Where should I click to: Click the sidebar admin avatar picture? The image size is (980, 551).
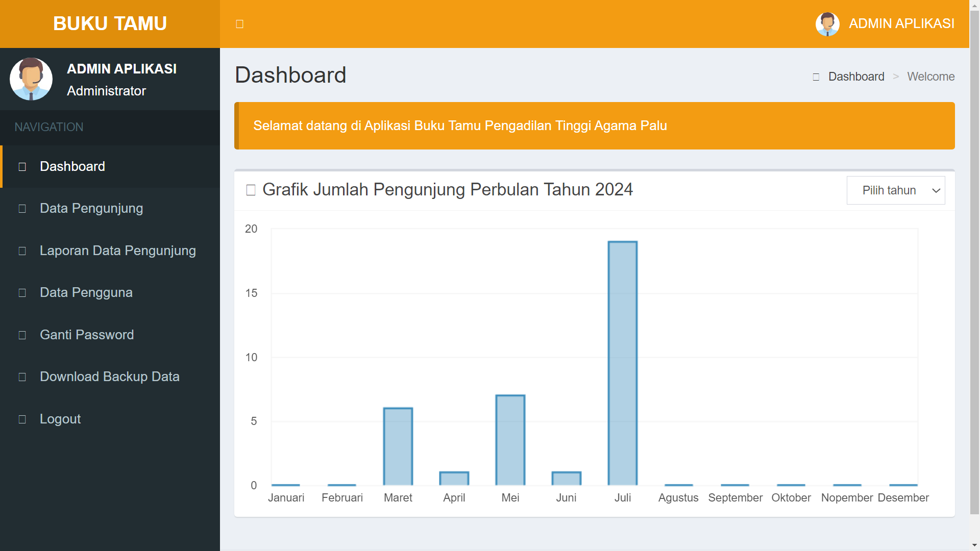point(31,79)
